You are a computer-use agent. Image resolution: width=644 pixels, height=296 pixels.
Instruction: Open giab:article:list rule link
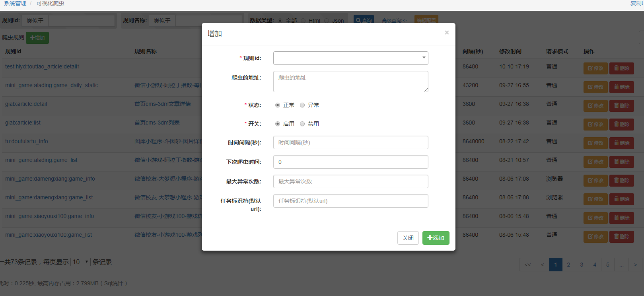click(x=23, y=123)
